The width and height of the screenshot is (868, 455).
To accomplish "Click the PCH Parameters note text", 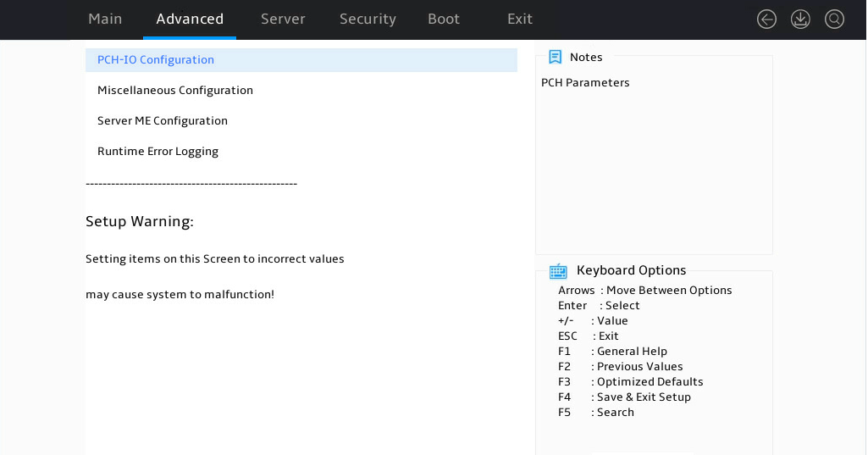I will (x=585, y=82).
